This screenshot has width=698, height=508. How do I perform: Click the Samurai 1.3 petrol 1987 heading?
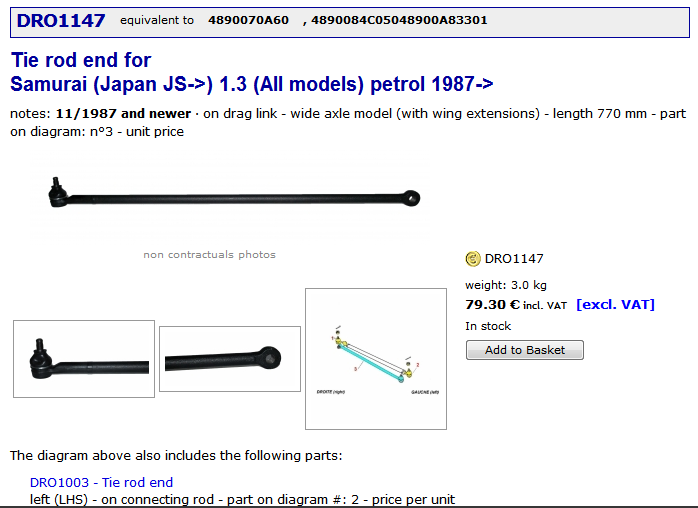coord(252,84)
